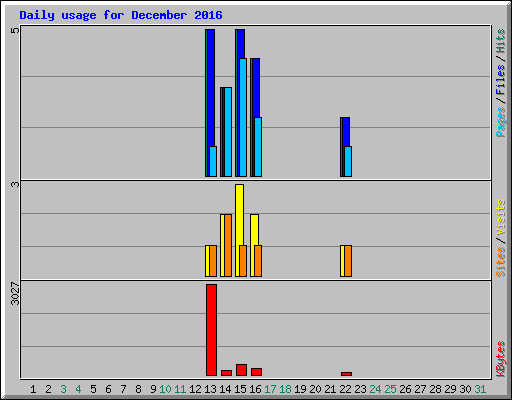512x400 pixels.
Task: Click green weekend day label '10'
Action: (165, 389)
